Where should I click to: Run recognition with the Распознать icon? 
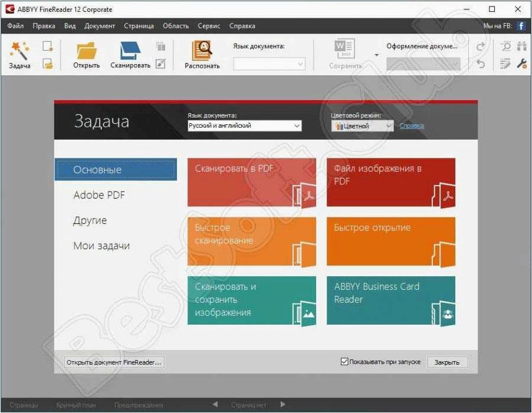(x=202, y=51)
